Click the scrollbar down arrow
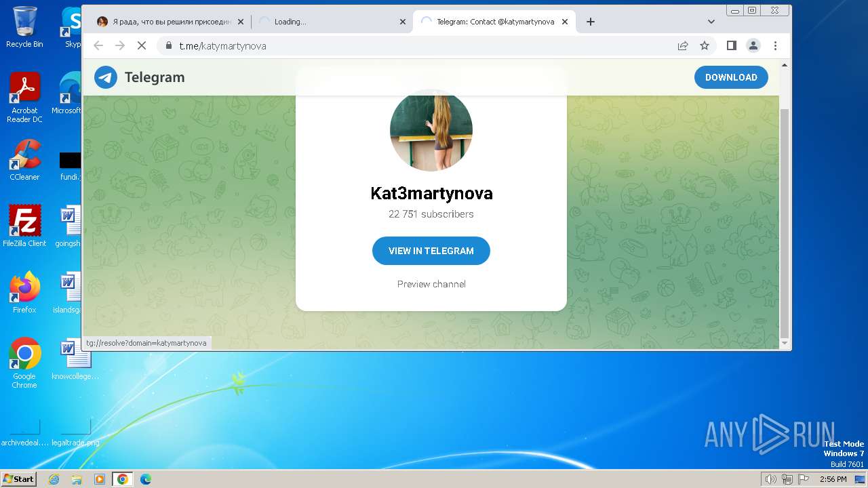The height and width of the screenshot is (488, 868). (785, 344)
